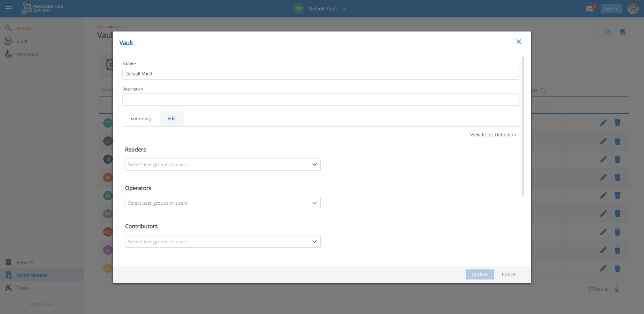
Task: Click the delete trash icon in last row
Action: point(617,268)
